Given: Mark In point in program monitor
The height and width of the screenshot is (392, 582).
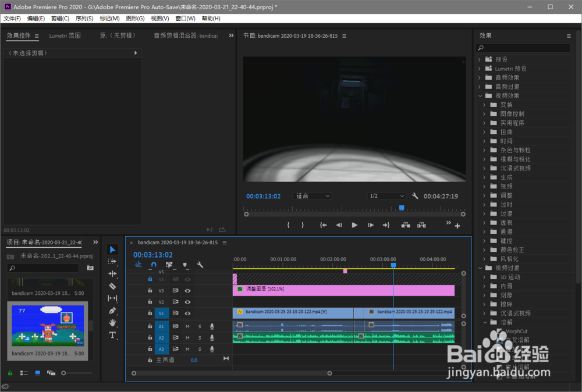Looking at the screenshot, I should 289,225.
